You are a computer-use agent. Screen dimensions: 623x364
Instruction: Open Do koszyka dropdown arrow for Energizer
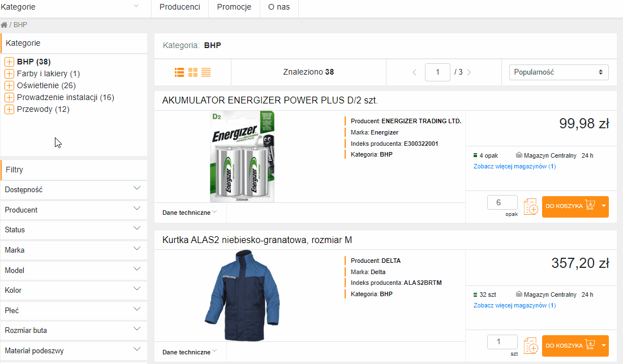tap(604, 206)
